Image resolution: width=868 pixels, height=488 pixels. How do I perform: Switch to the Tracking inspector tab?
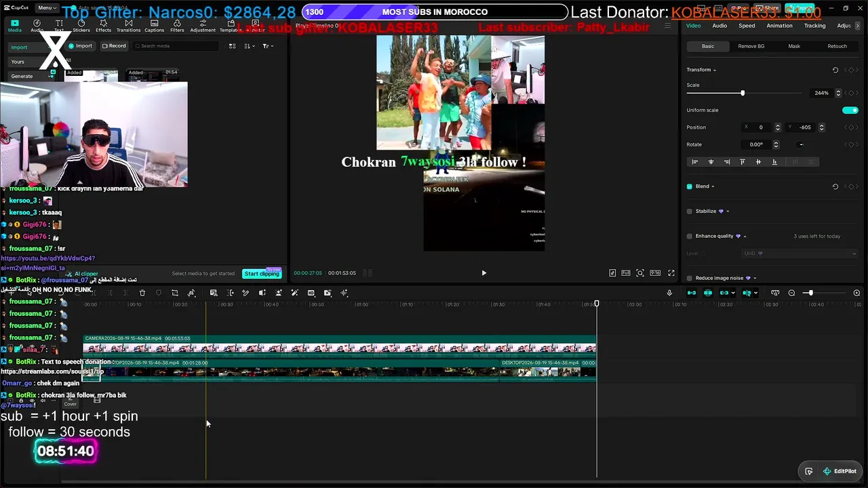(814, 26)
